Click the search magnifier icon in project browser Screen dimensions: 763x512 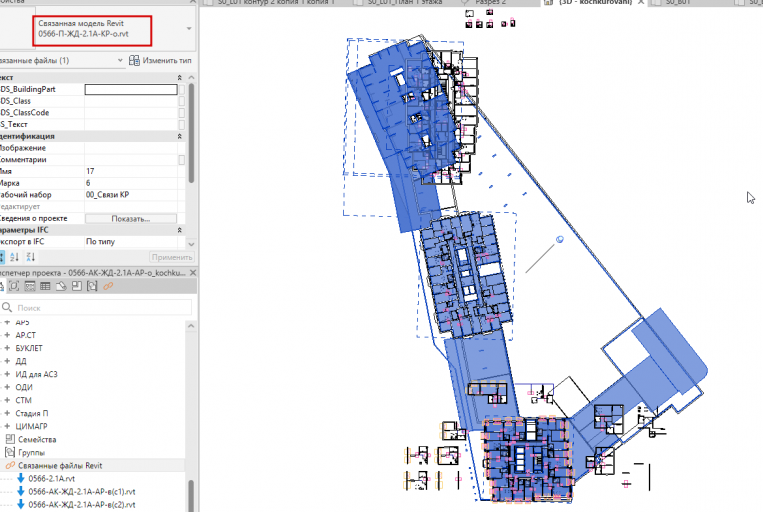(x=7, y=307)
